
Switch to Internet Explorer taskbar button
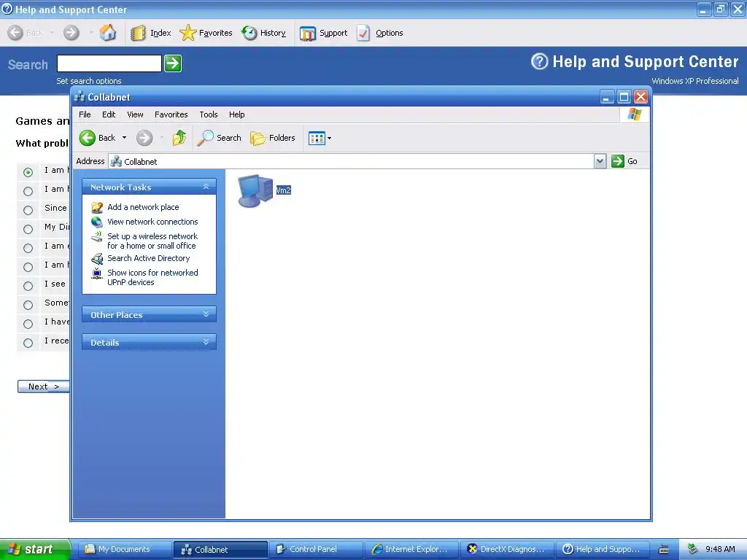(411, 550)
